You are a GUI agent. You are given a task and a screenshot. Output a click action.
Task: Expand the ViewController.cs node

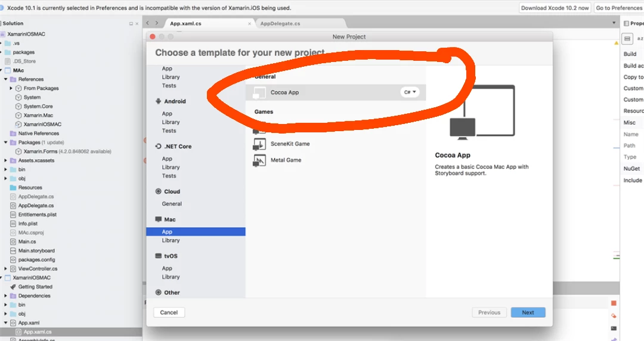(6, 269)
